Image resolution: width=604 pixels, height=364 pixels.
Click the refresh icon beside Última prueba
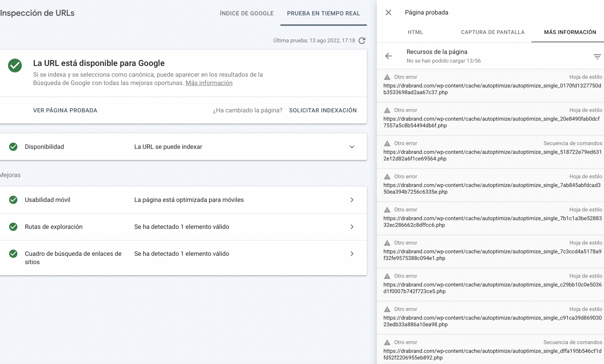(x=362, y=41)
